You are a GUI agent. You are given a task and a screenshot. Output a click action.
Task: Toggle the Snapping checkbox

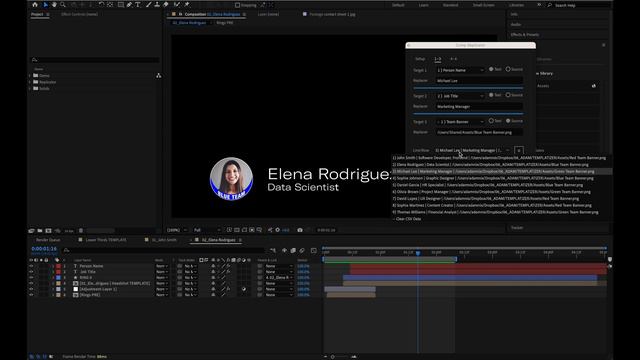pos(238,5)
